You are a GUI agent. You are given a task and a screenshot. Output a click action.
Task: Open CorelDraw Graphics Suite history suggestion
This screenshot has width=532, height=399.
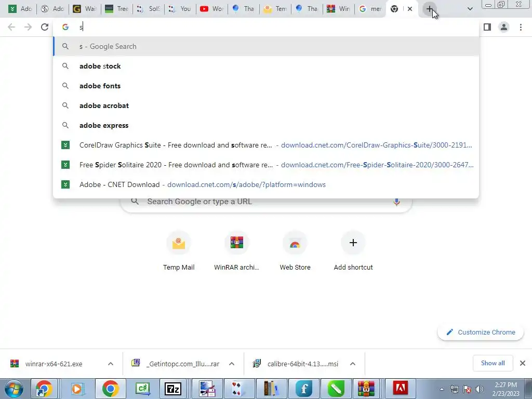point(266,145)
